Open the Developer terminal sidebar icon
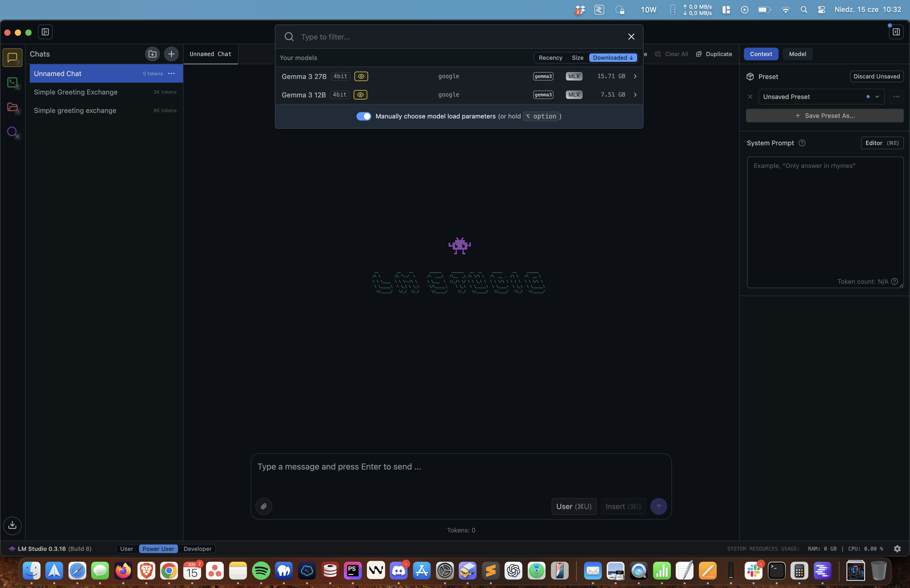The height and width of the screenshot is (588, 910). [13, 82]
